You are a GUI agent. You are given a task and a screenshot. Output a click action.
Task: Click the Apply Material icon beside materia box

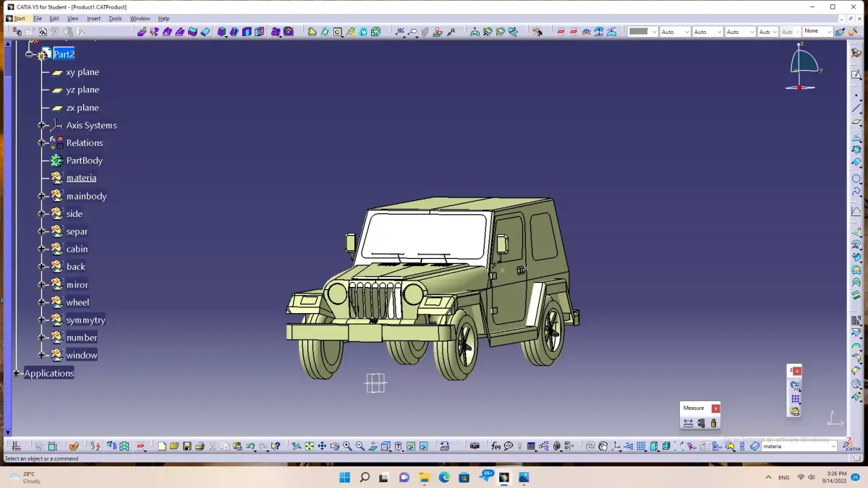pos(754,446)
